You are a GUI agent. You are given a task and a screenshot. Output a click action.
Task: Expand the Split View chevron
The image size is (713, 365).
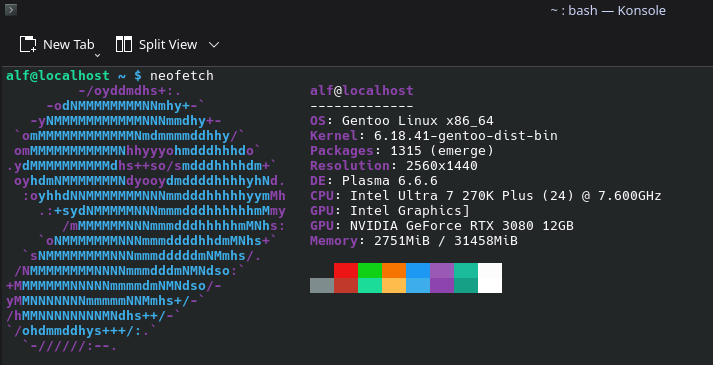pyautogui.click(x=214, y=45)
